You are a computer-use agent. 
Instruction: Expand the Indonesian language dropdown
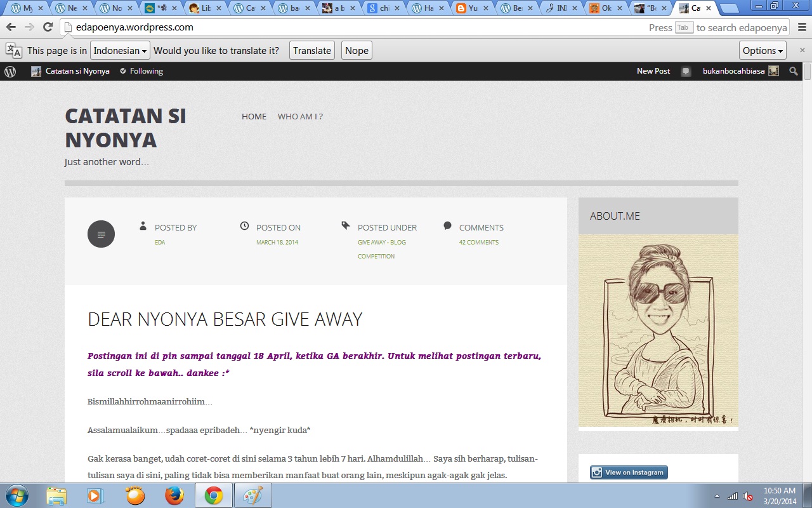coord(120,51)
